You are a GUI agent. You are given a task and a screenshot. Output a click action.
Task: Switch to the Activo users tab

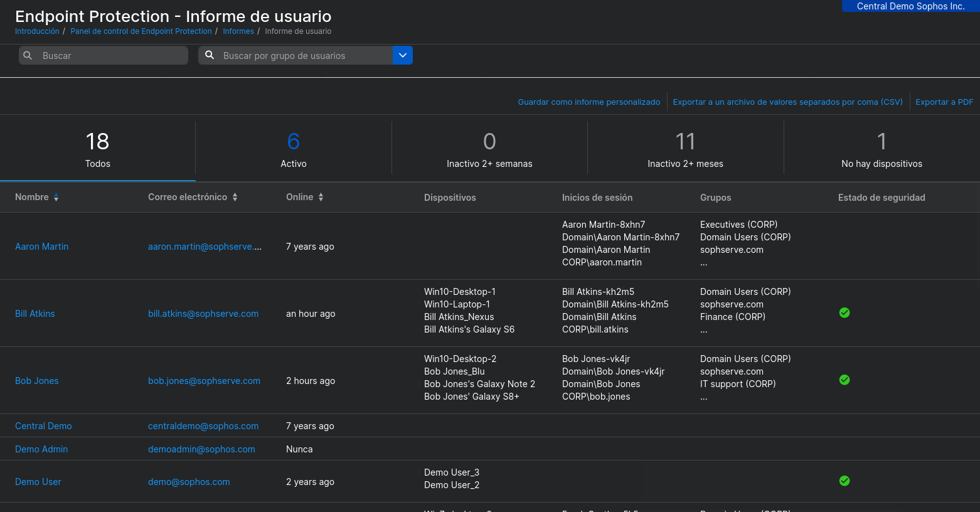[x=293, y=148]
